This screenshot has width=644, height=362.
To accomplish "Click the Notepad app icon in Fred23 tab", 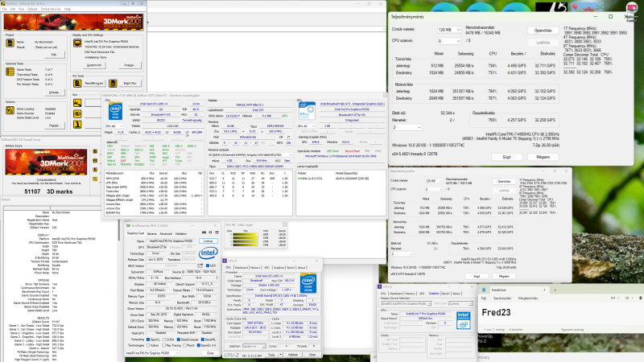I will (x=484, y=290).
